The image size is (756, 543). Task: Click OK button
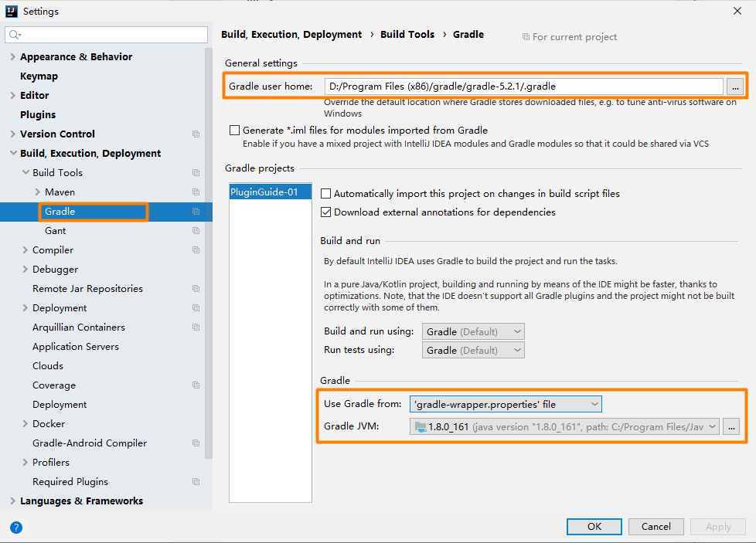pos(594,527)
